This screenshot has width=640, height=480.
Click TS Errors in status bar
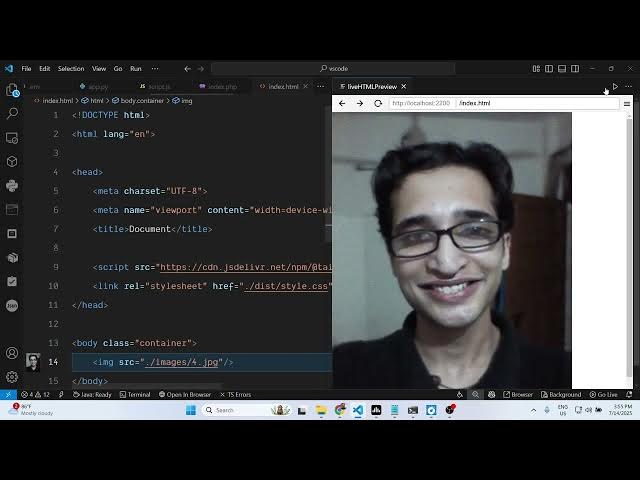236,394
